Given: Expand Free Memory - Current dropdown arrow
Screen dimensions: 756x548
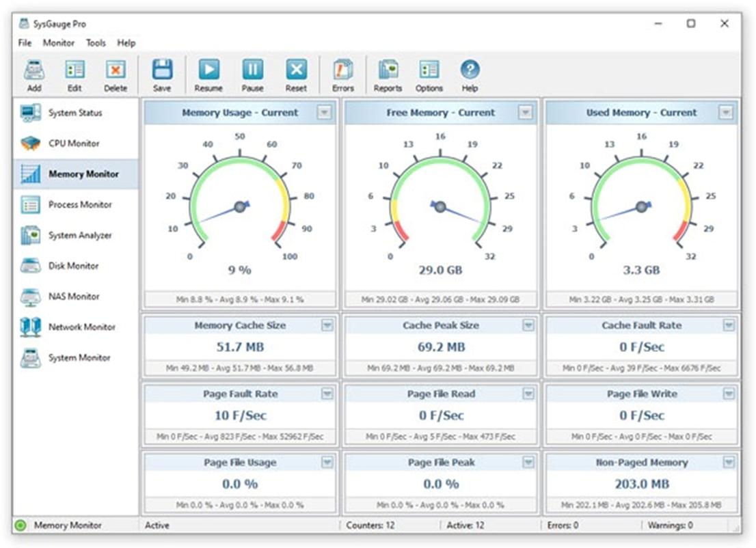Looking at the screenshot, I should 526,112.
